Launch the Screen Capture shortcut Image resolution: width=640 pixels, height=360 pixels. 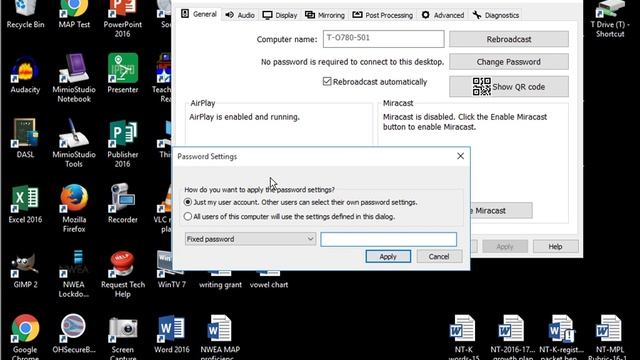(x=122, y=337)
